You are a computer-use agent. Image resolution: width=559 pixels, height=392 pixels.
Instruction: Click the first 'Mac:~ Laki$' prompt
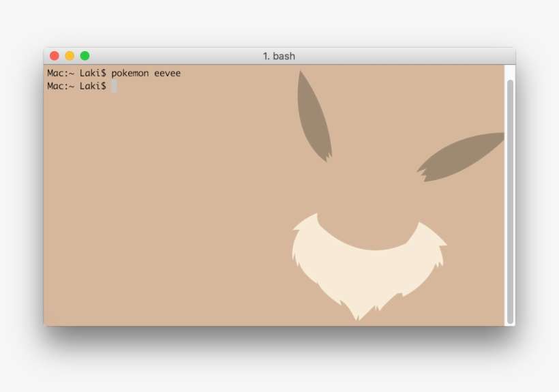tap(76, 74)
